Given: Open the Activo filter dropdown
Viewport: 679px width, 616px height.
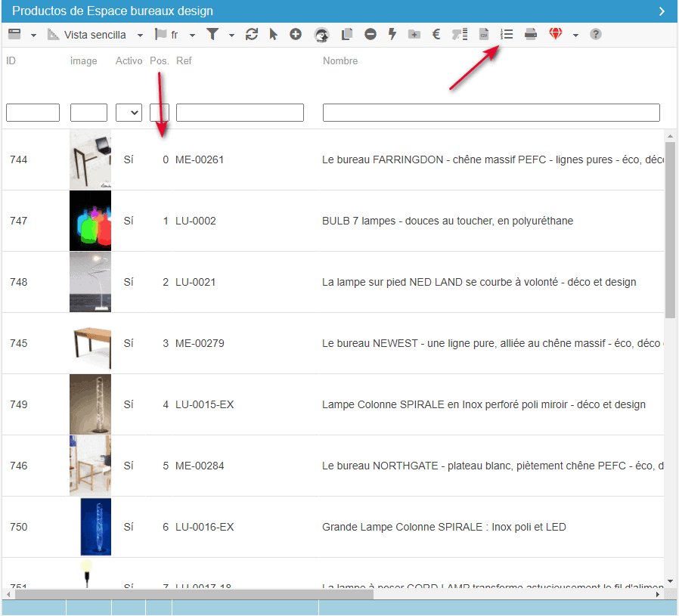Looking at the screenshot, I should (129, 113).
